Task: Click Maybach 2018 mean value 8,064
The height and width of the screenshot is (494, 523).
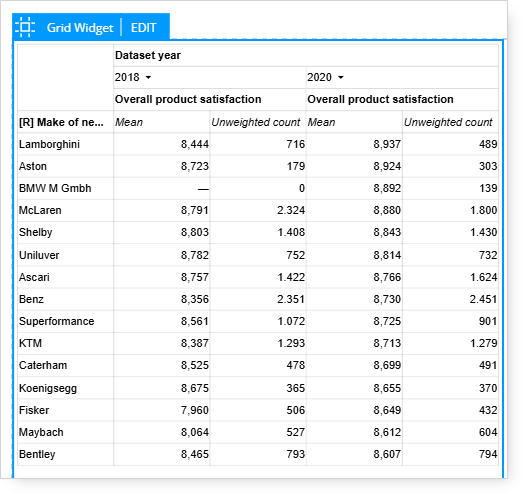Action: (195, 432)
